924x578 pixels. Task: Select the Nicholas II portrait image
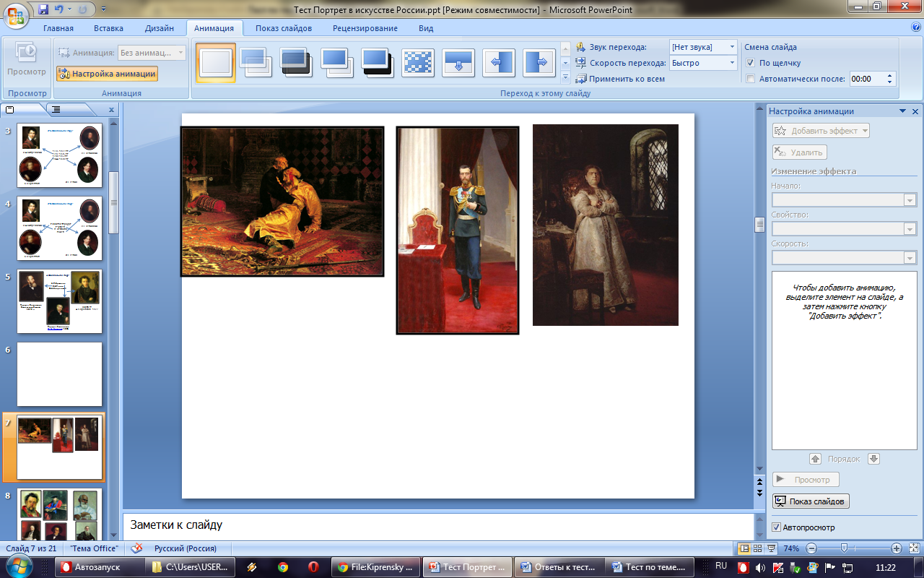pos(458,230)
